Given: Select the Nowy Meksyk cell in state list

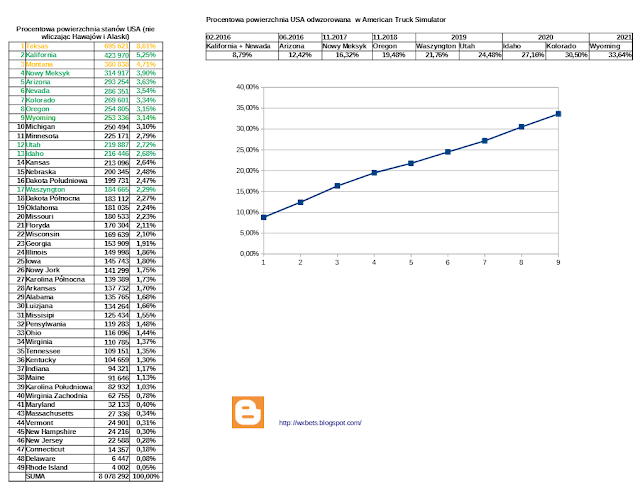Looking at the screenshot, I should click(x=60, y=73).
